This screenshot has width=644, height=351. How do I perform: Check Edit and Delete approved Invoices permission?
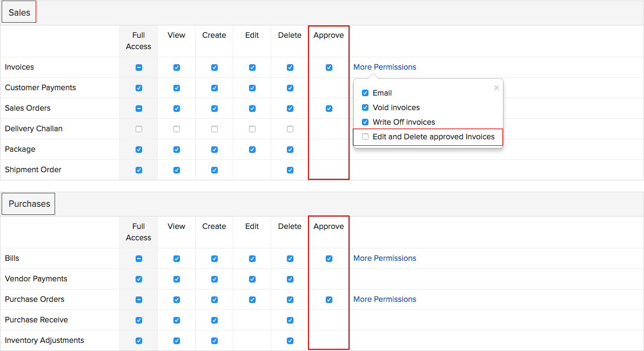pos(365,137)
